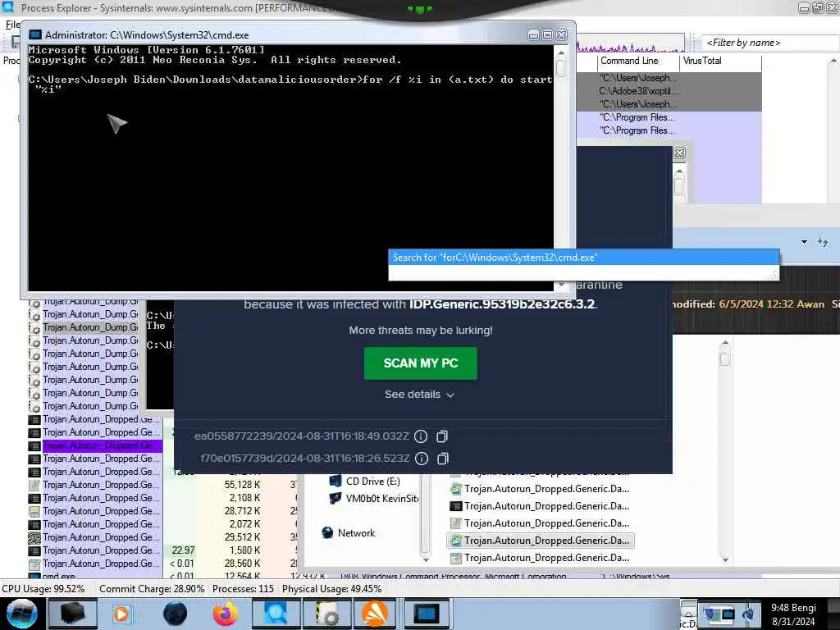Click the cmd.exe window title icon
The image size is (840, 630).
coord(35,34)
